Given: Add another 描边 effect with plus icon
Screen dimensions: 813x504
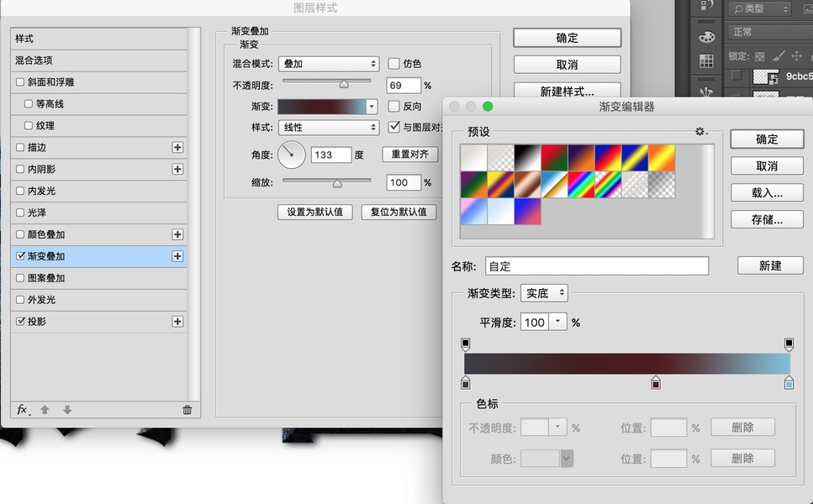Looking at the screenshot, I should coord(177,148).
